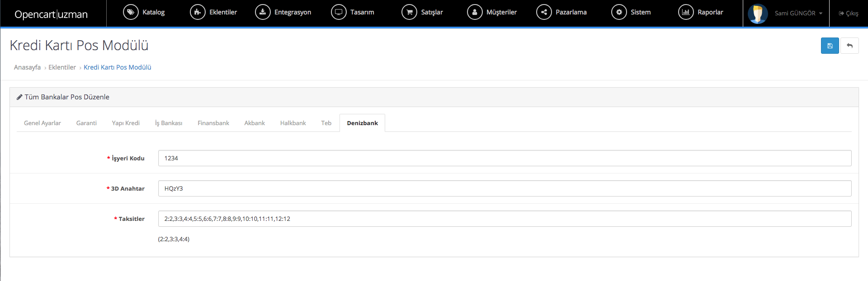Viewport: 868px width, 281px height.
Task: Expand the Sami GÜNGÖR user dropdown
Action: pyautogui.click(x=798, y=13)
